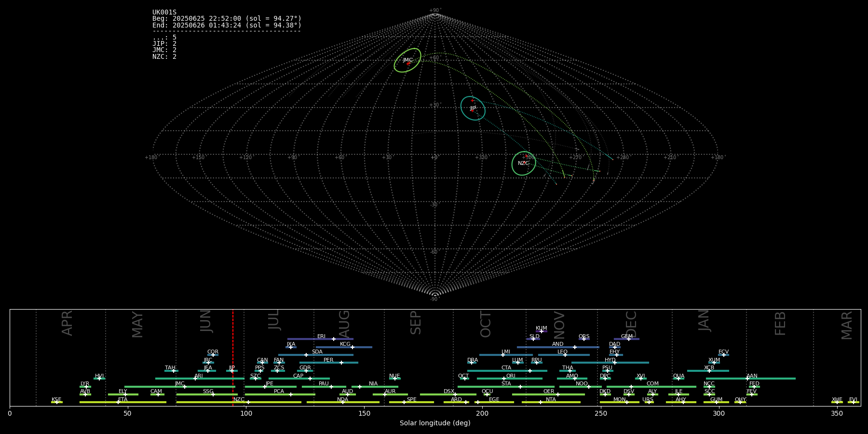Click the 'NZC: 2' count in header

click(x=164, y=56)
